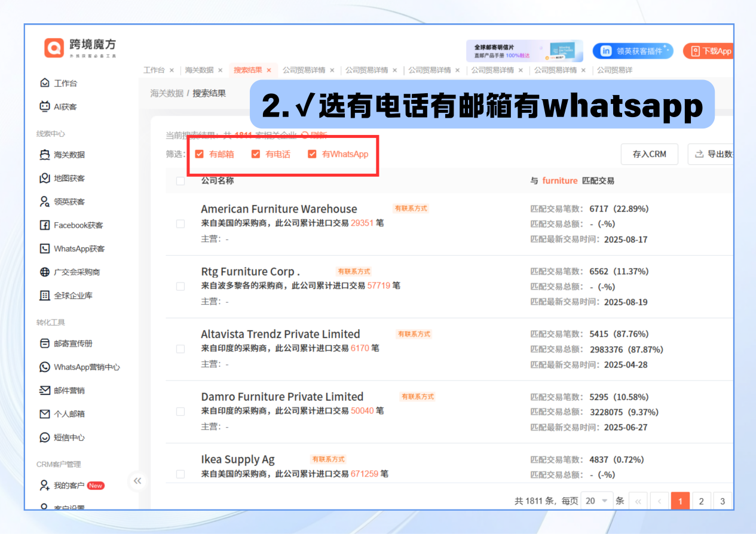Collapse the sidebar with double-chevron button

(137, 481)
